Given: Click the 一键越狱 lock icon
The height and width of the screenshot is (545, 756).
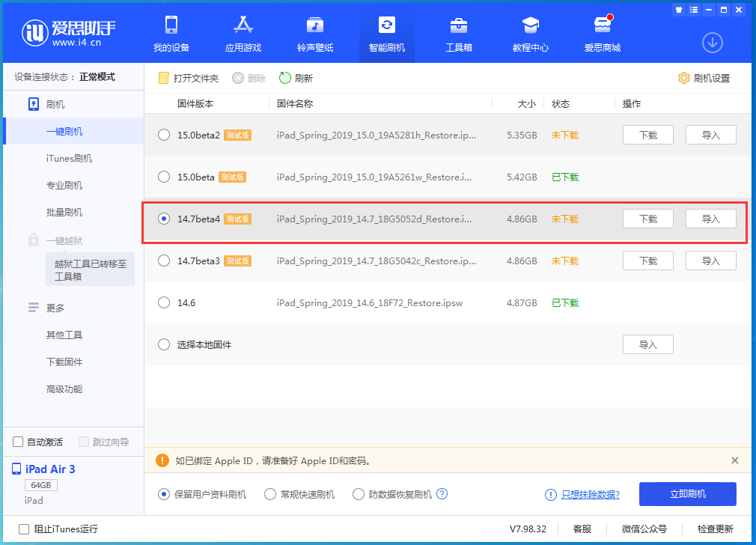Looking at the screenshot, I should point(33,240).
